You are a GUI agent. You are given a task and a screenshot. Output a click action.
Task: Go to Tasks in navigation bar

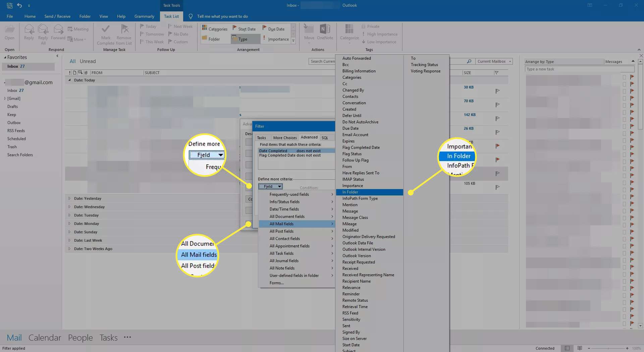point(108,338)
